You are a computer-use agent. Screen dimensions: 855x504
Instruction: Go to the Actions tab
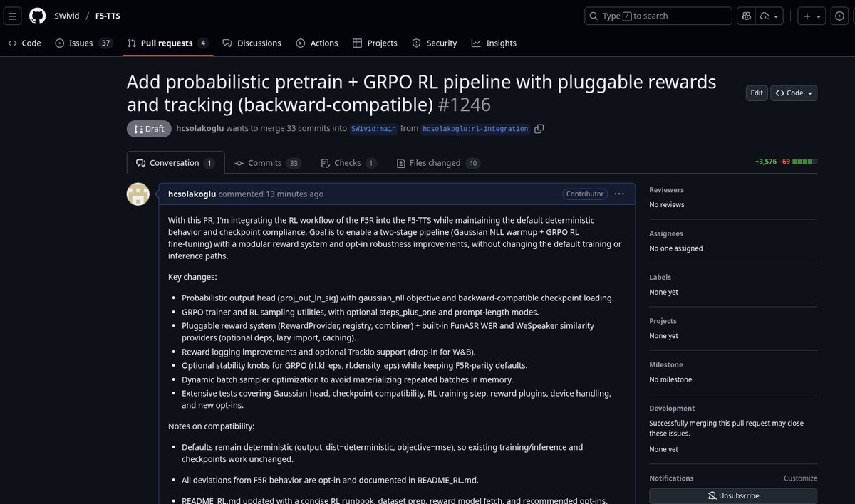(317, 43)
